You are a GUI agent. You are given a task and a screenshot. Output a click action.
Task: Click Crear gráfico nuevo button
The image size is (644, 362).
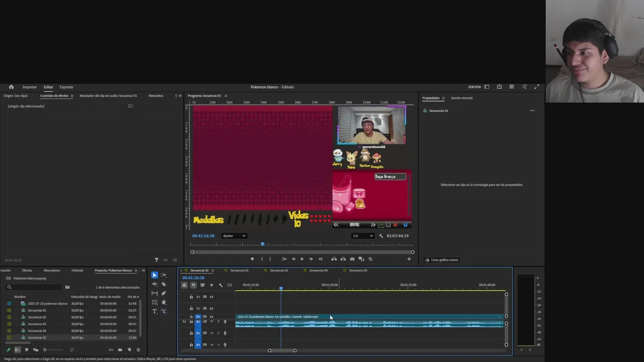click(x=442, y=260)
